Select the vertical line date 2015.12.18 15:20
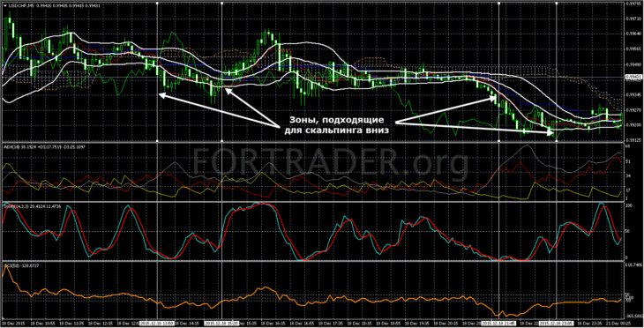 pos(221,324)
